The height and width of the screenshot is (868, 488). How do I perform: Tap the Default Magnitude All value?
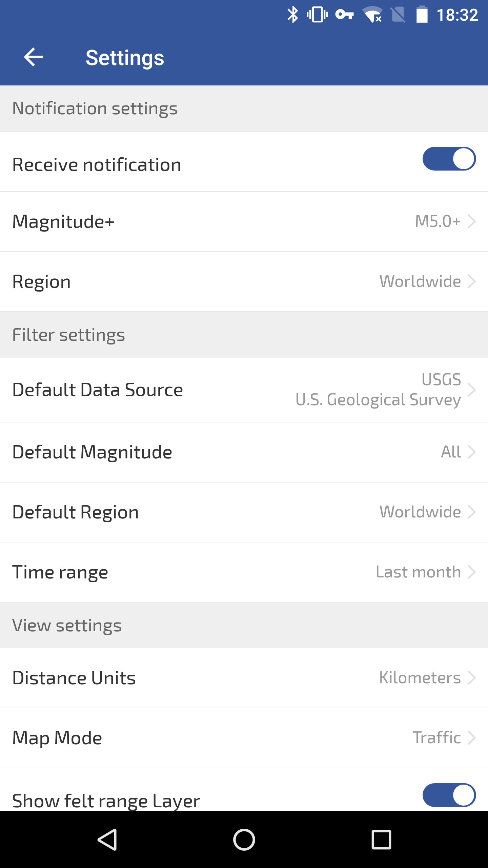click(451, 452)
